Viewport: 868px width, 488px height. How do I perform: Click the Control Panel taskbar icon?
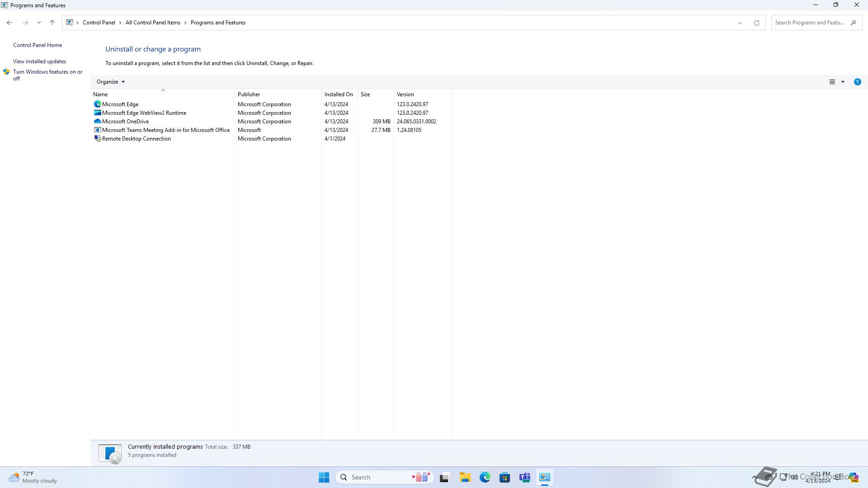pos(545,477)
